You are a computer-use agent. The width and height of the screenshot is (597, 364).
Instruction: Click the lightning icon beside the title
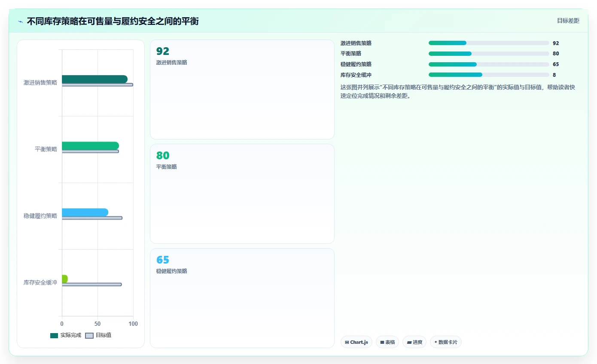[x=21, y=21]
